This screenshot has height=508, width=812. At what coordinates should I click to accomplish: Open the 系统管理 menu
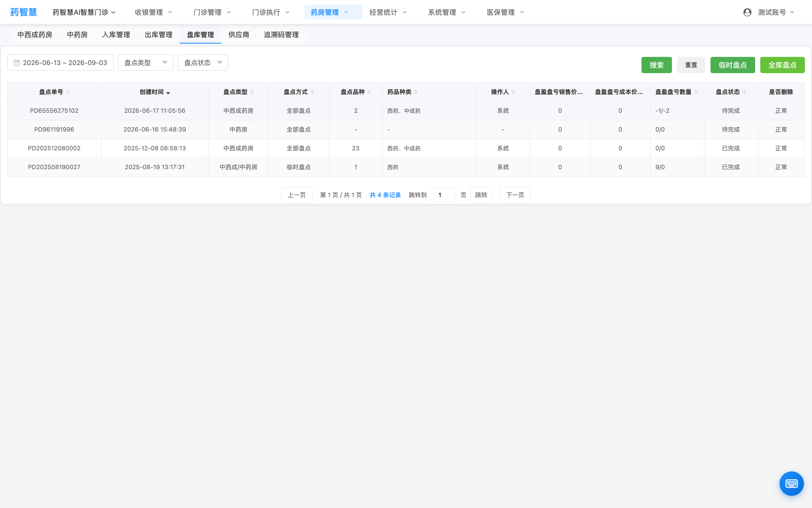(x=447, y=12)
